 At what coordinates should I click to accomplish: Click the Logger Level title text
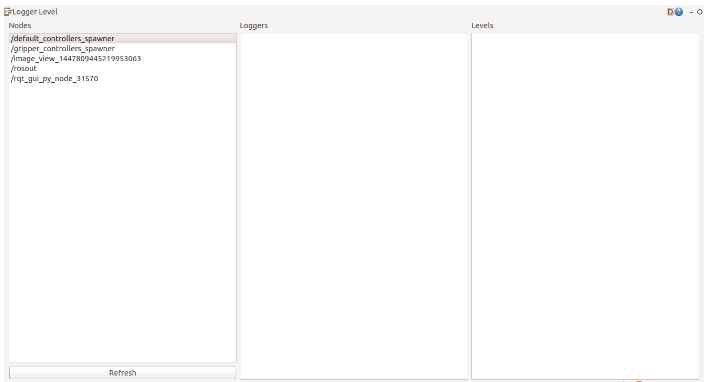pos(35,12)
